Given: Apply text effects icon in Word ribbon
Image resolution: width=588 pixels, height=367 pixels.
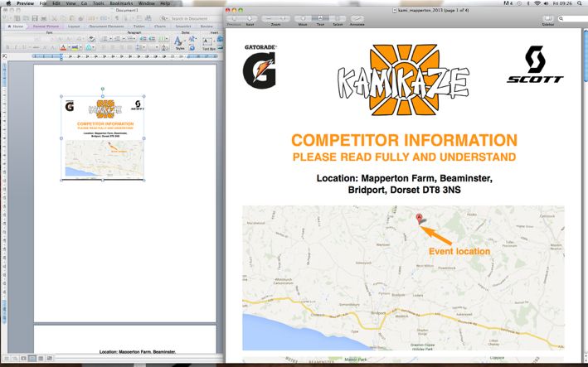Looking at the screenshot, I should tap(88, 47).
